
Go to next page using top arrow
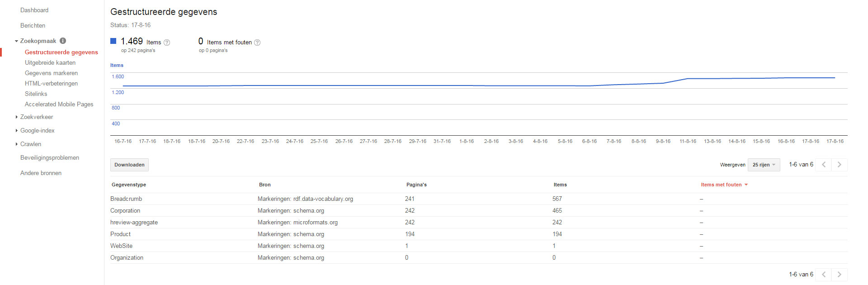pos(840,165)
